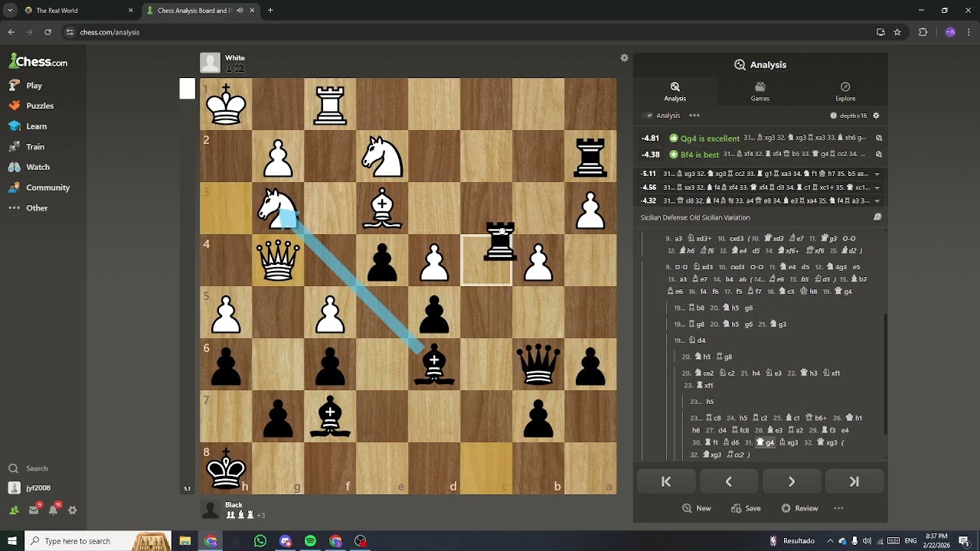This screenshot has width=980, height=551.
Task: Click the info icon beside depth=16
Action: (x=833, y=116)
